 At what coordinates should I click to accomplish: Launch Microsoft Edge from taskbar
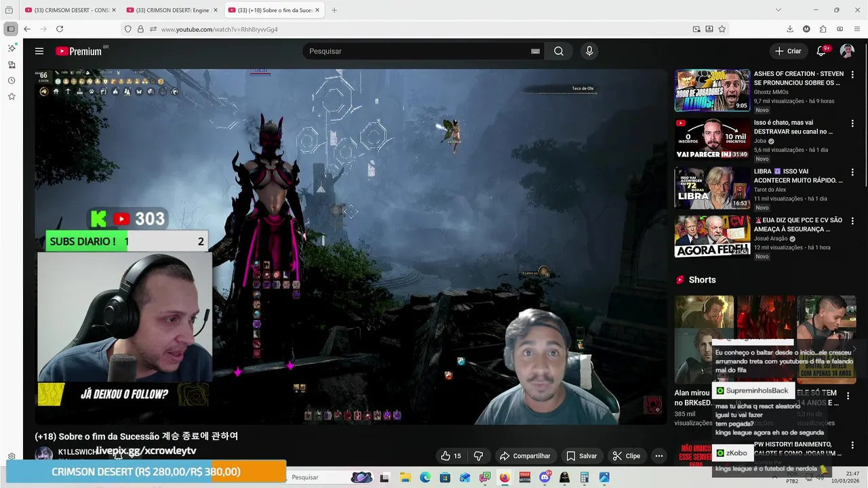(x=425, y=478)
